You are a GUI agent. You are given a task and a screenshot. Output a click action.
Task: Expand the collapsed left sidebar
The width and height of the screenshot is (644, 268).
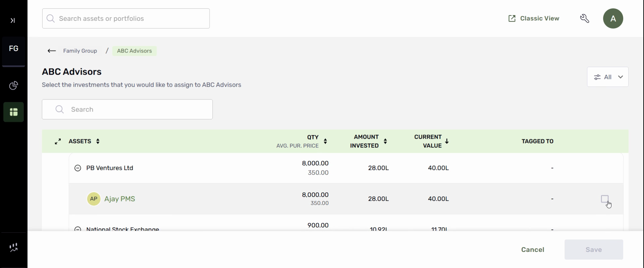(x=13, y=20)
